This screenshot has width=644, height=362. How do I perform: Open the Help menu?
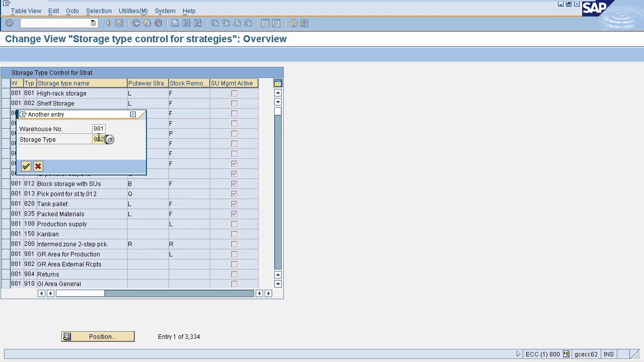(189, 11)
